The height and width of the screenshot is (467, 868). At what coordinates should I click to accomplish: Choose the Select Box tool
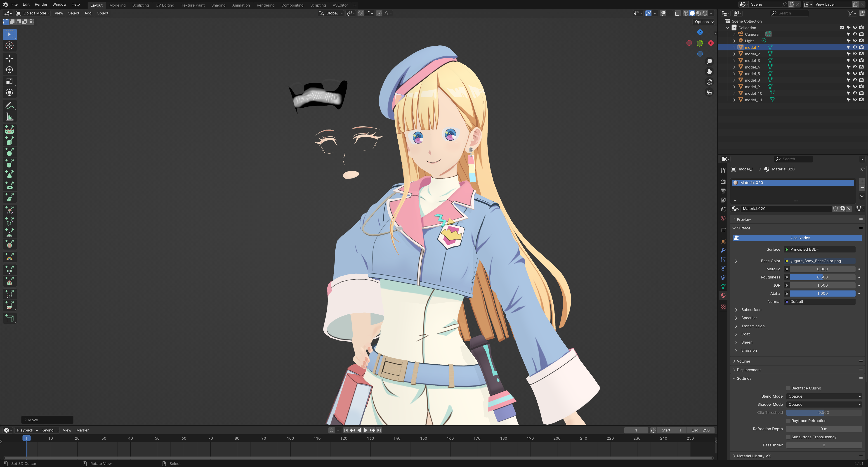[9, 34]
